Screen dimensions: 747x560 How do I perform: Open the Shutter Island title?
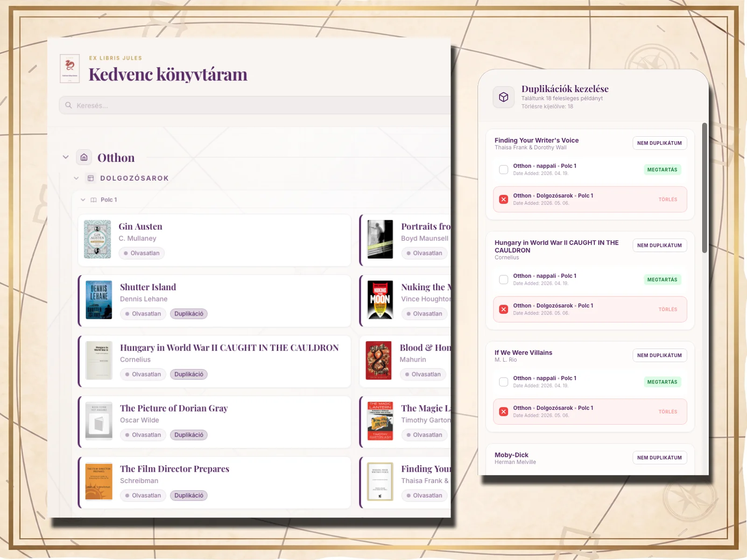click(148, 287)
